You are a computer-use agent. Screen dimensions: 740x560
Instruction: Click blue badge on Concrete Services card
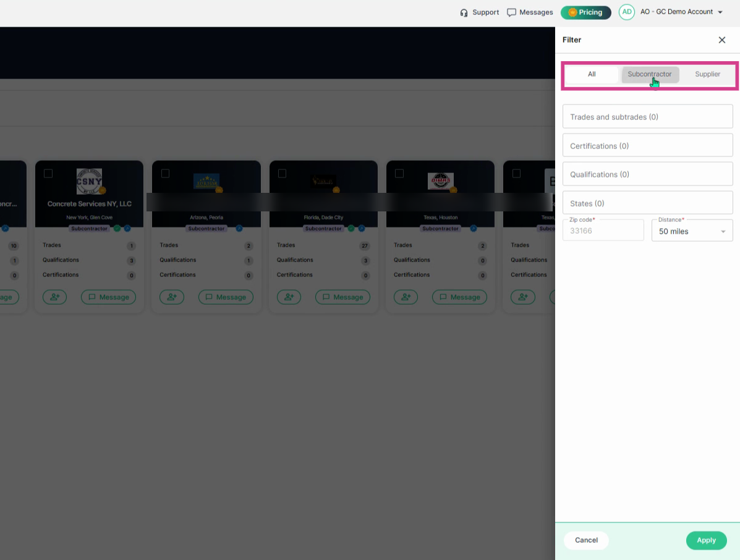pyautogui.click(x=127, y=228)
